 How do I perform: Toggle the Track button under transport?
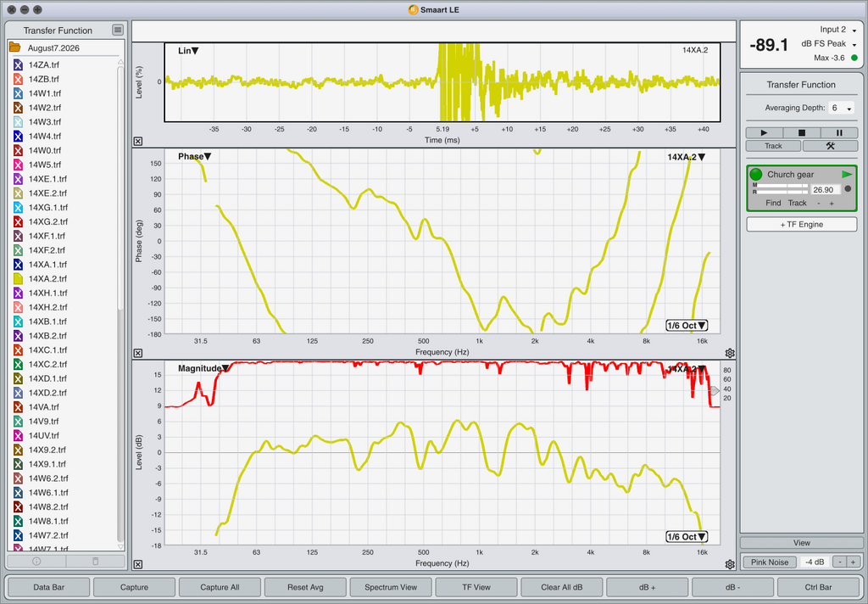click(x=773, y=146)
